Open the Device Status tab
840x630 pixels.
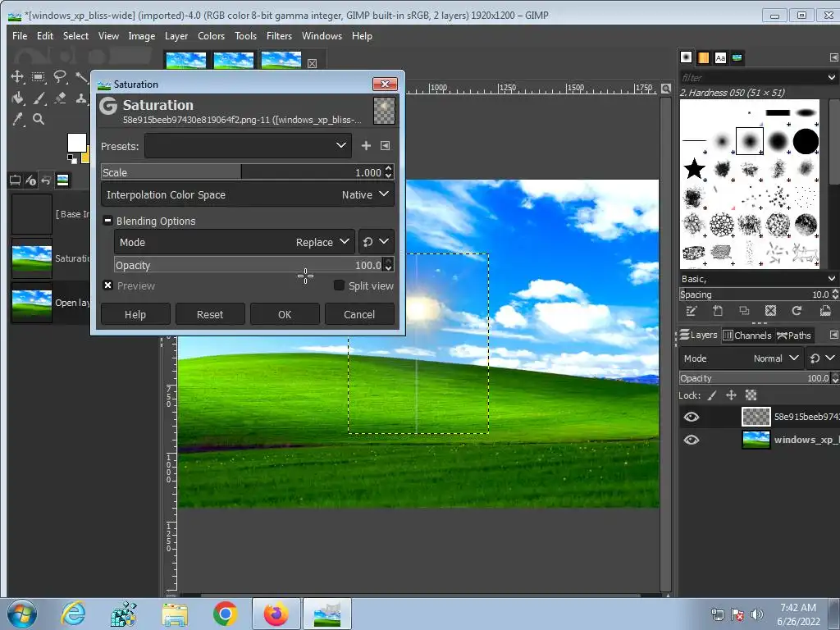(31, 180)
